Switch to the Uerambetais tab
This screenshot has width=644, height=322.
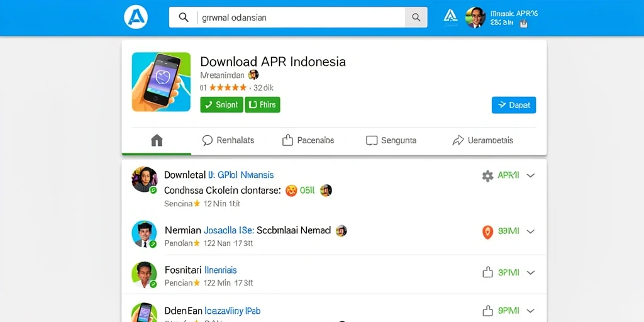coord(482,140)
